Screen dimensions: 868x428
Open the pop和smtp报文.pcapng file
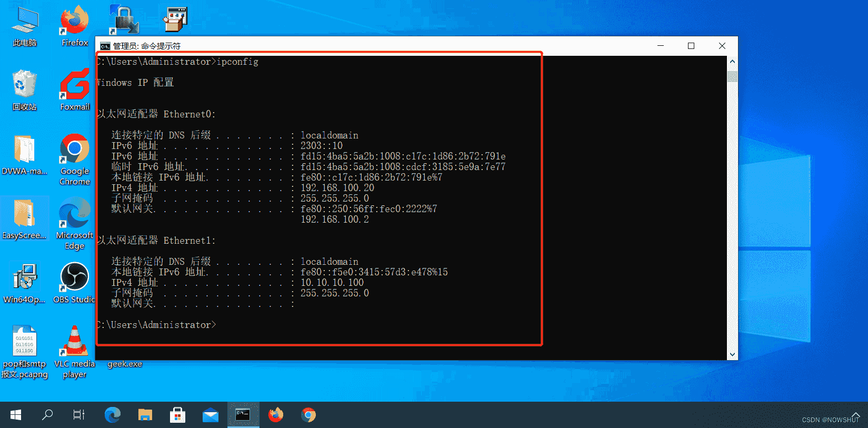(x=24, y=352)
